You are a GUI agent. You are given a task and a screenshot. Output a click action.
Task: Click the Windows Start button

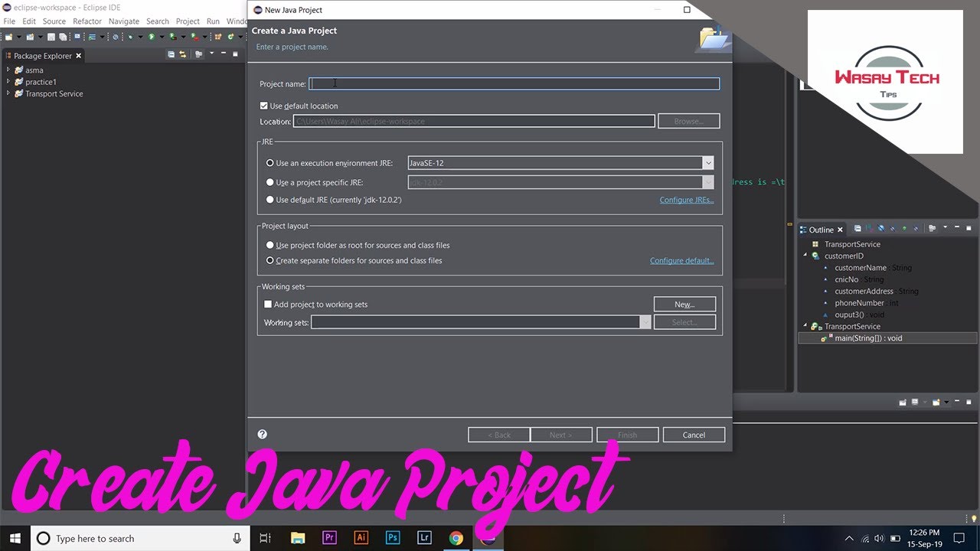click(x=15, y=538)
